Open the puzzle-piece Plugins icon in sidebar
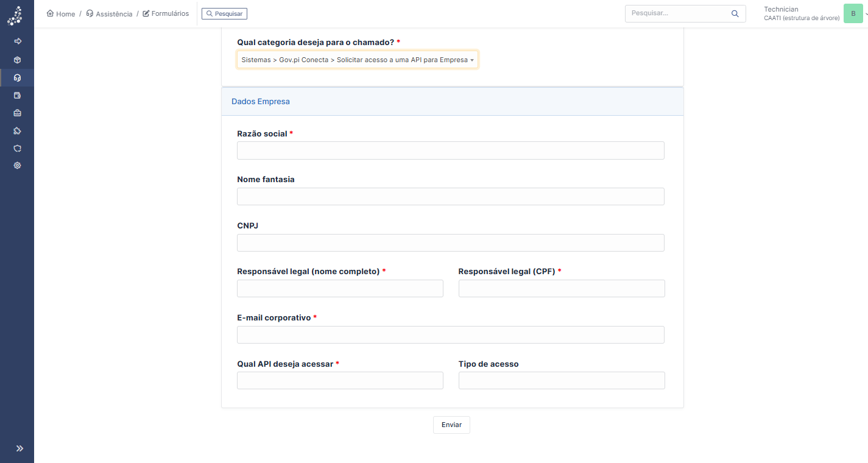This screenshot has height=463, width=868. click(17, 130)
